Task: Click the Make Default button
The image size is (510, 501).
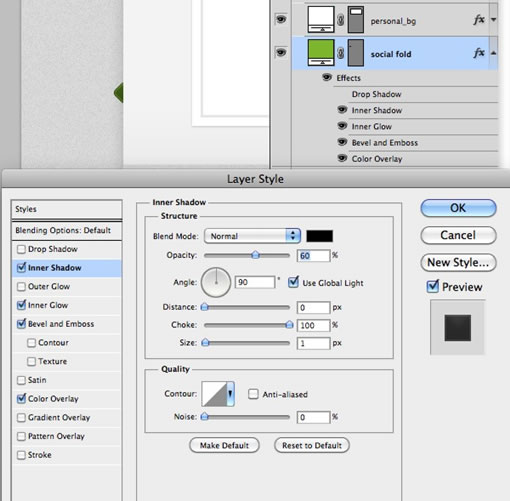Action: [x=224, y=445]
